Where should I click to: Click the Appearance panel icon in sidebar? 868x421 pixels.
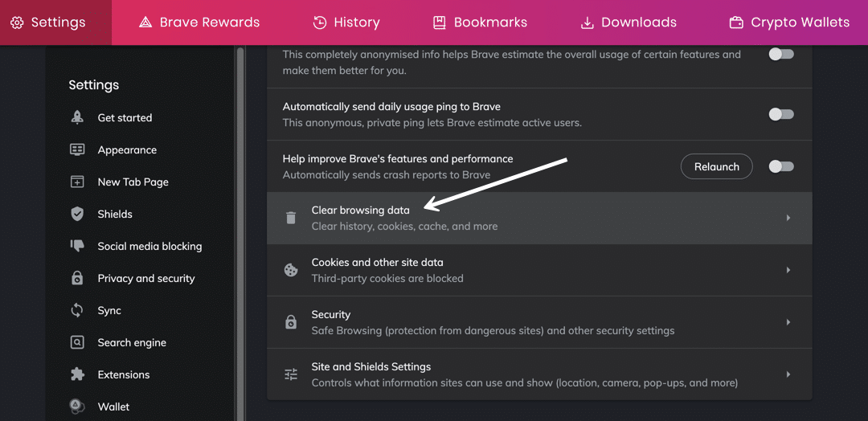point(77,149)
